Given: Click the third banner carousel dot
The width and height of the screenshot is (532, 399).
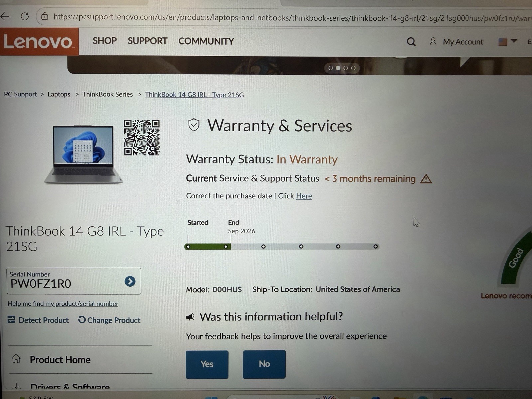Looking at the screenshot, I should point(346,68).
